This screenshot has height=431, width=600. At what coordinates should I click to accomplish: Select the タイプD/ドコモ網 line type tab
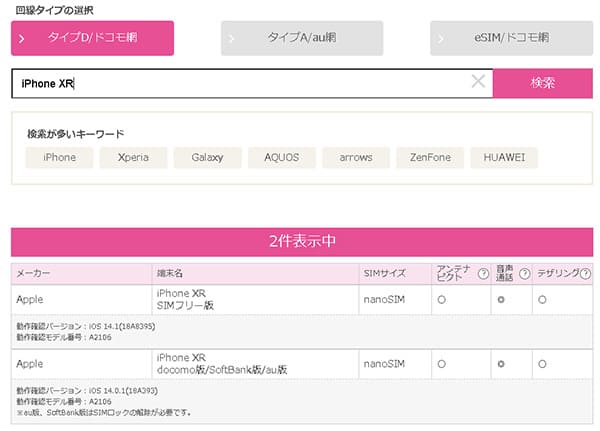click(x=92, y=38)
